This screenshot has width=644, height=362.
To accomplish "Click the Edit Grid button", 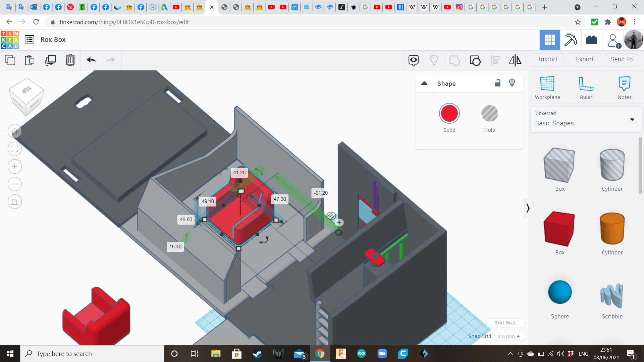I will coord(505,323).
